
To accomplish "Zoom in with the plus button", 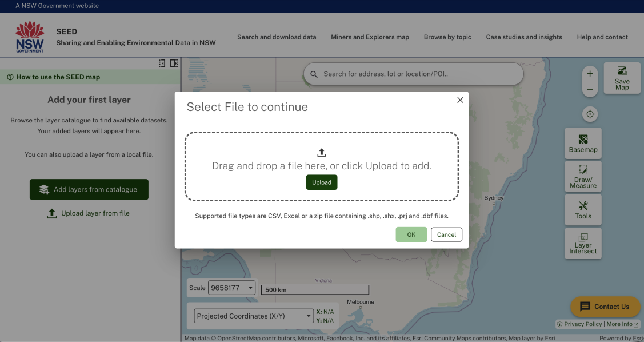I will pyautogui.click(x=590, y=74).
